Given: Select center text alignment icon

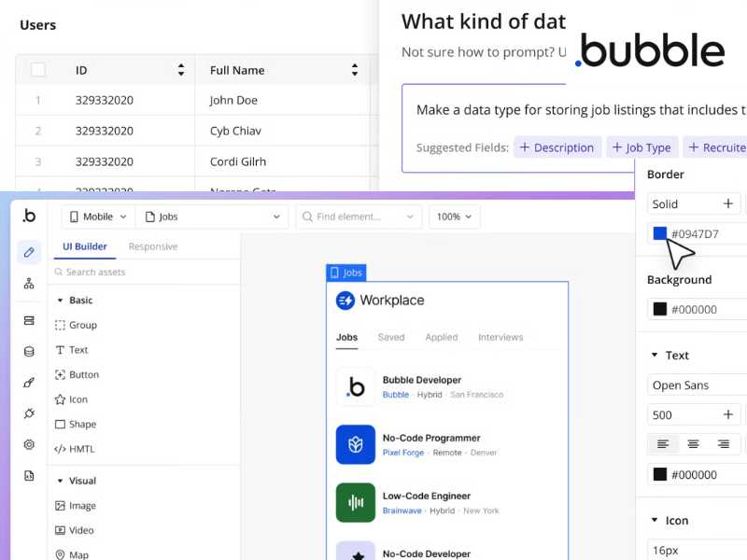Looking at the screenshot, I should (693, 444).
